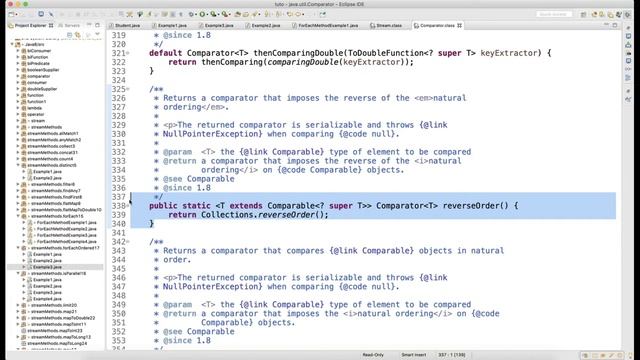
Task: Click the green Run button in toolbar
Action: (x=202, y=14)
